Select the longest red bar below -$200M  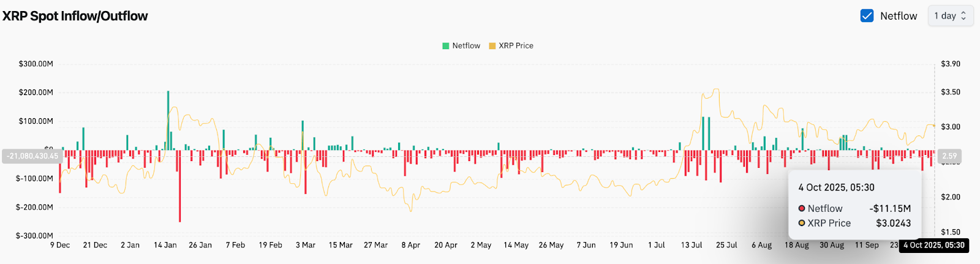pyautogui.click(x=179, y=186)
